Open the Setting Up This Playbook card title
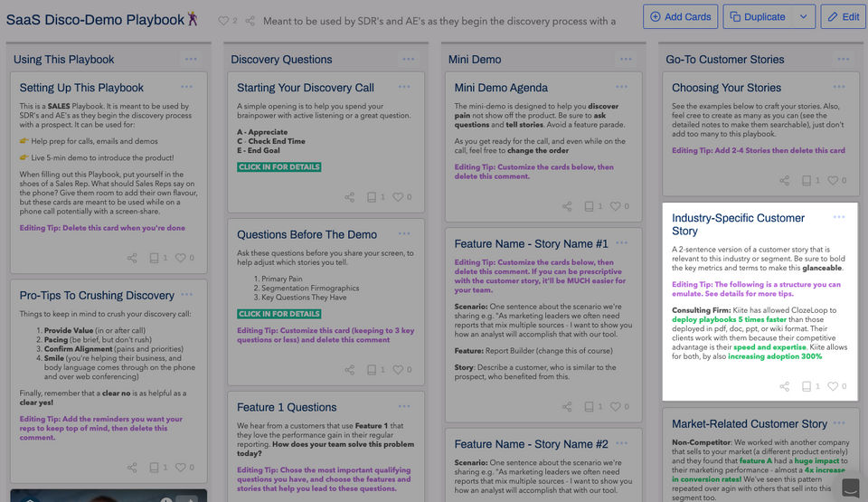 [x=81, y=88]
